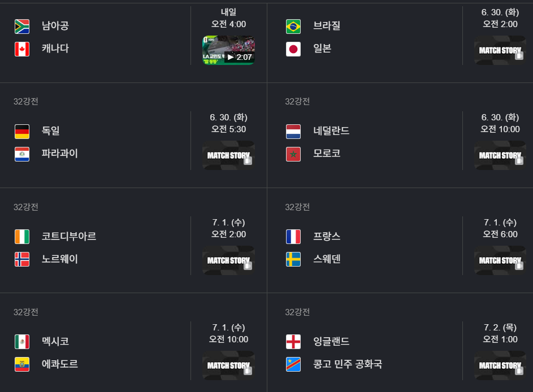Play the 2:07 South Africa vs Canada video

tap(229, 50)
